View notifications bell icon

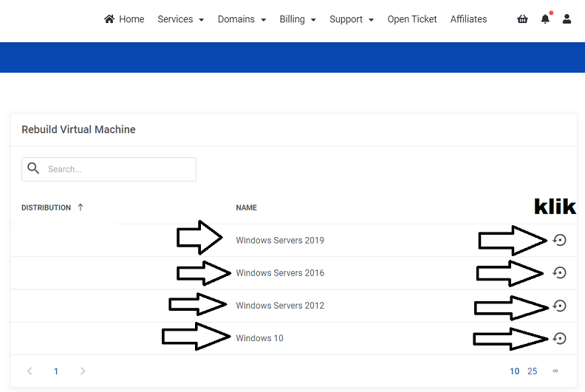point(545,19)
